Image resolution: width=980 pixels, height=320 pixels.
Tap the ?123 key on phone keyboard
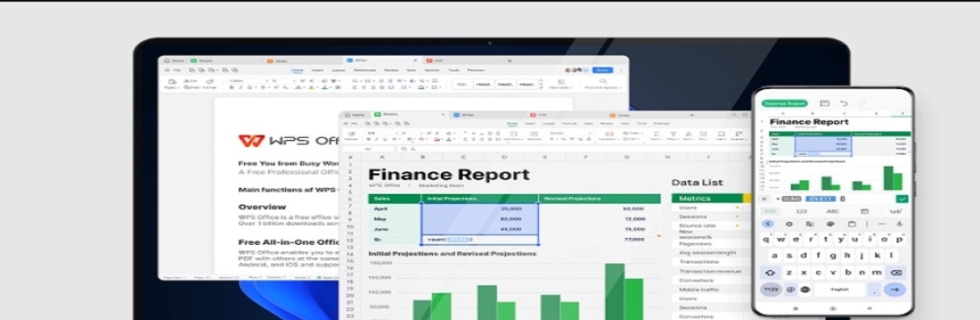coord(770,289)
